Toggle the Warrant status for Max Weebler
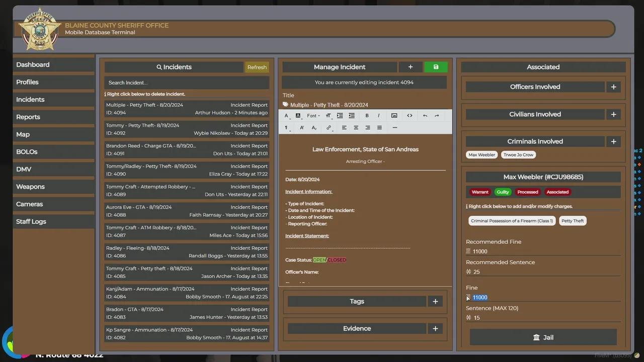 click(x=479, y=192)
